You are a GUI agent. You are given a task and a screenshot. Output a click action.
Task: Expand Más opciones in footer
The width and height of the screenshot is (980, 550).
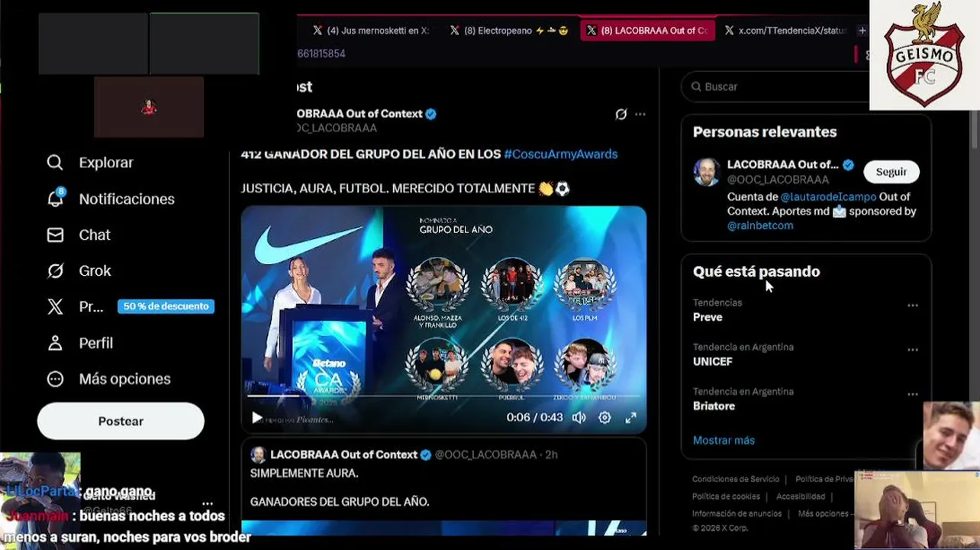[x=824, y=514]
